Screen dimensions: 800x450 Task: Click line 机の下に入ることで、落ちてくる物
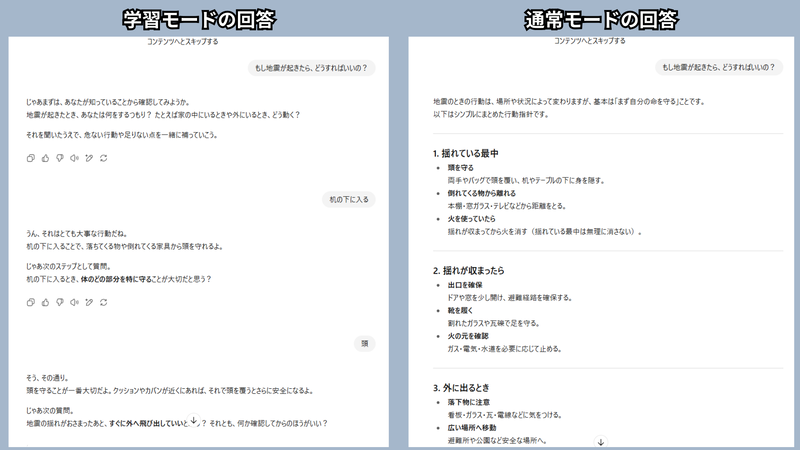coord(124,246)
